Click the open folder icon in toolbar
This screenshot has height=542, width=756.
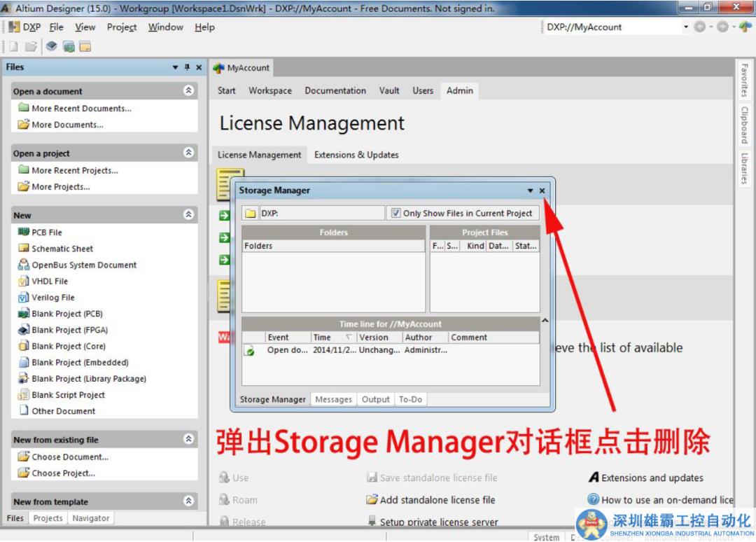(x=31, y=47)
